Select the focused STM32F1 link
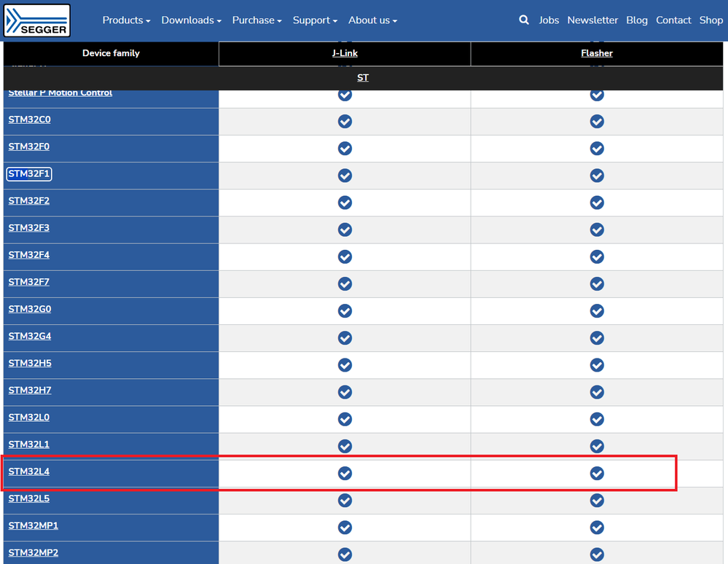The image size is (728, 564). coord(29,173)
